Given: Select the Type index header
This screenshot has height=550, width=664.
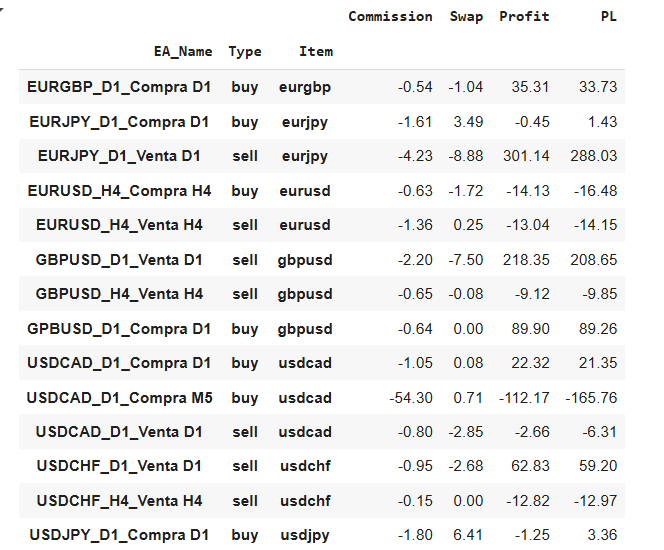Looking at the screenshot, I should pos(245,52).
